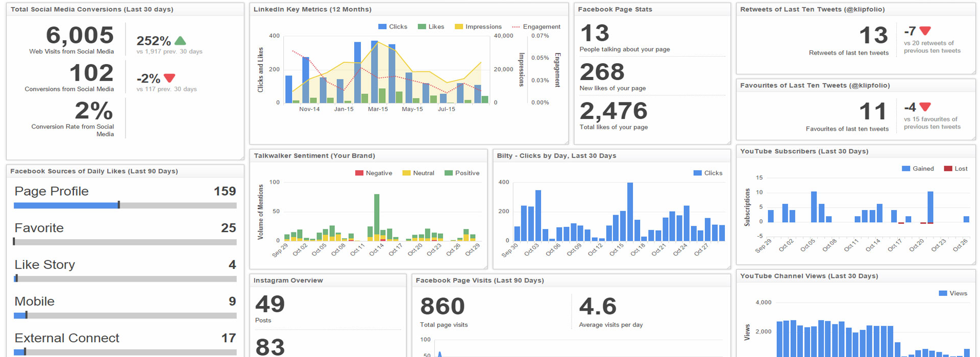This screenshot has height=357, width=980.
Task: Click '13' above People talking about your page
Action: [x=595, y=33]
